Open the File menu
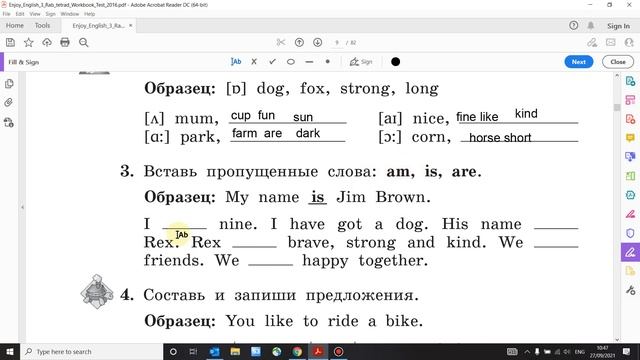 (x=7, y=14)
